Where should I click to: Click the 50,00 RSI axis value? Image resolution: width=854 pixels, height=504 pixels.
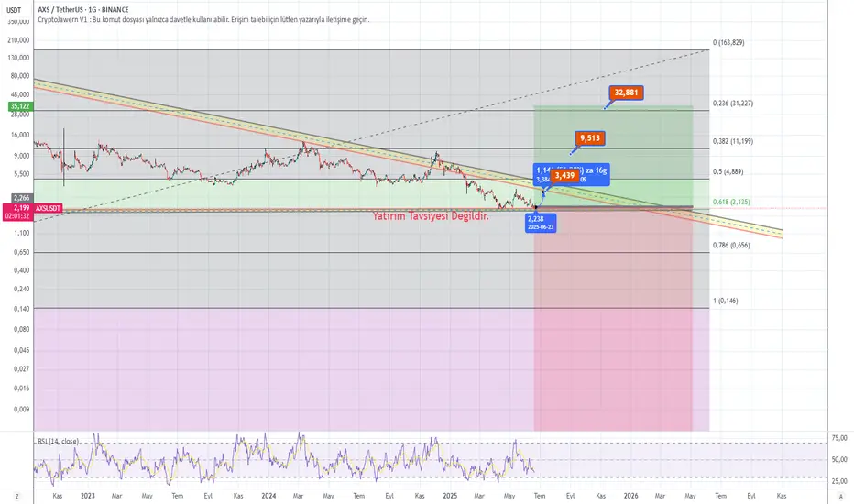[839, 459]
